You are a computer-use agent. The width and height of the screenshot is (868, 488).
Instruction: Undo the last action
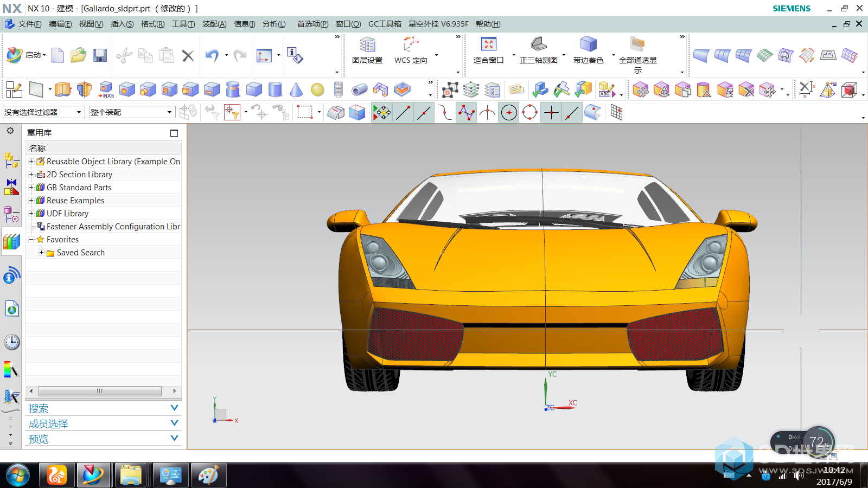pyautogui.click(x=212, y=55)
